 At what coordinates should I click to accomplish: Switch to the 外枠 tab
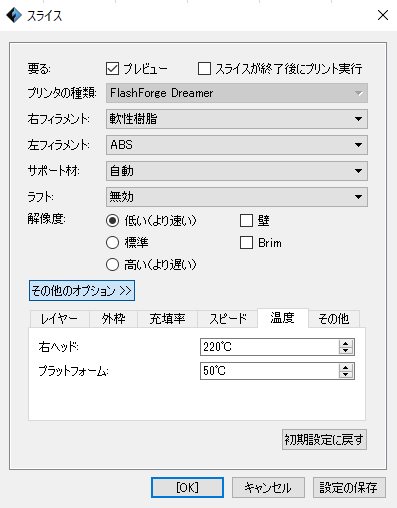(x=113, y=319)
